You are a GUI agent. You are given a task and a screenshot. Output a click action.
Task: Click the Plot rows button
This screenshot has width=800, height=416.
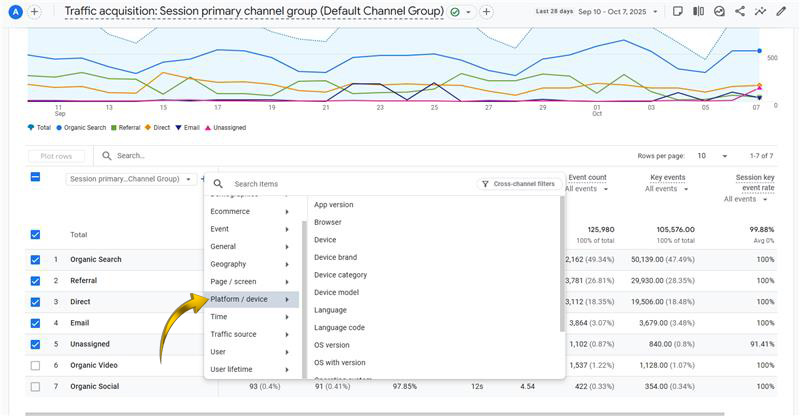pos(56,156)
